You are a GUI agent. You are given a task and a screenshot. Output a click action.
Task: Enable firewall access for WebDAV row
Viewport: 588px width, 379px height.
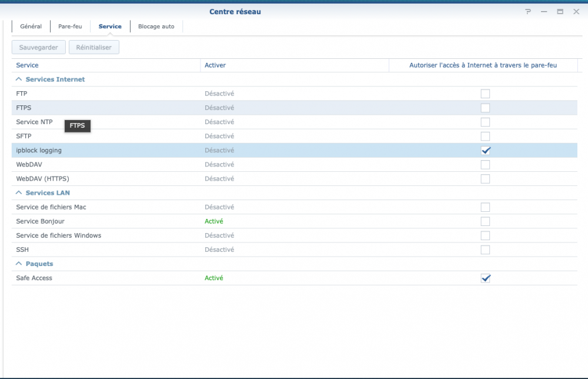pyautogui.click(x=485, y=164)
